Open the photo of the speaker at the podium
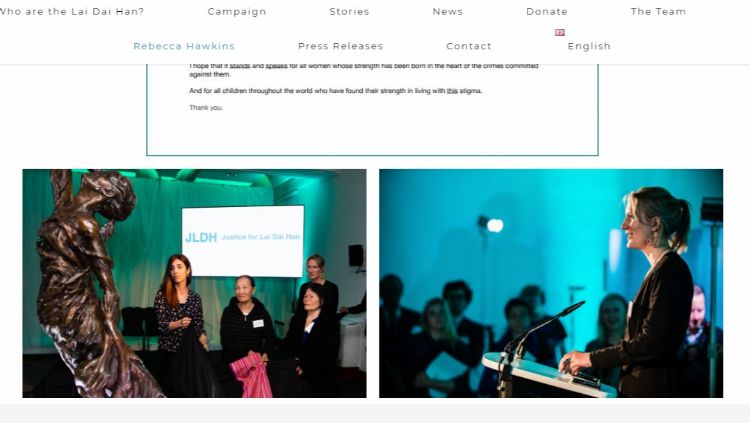Image resolution: width=750 pixels, height=423 pixels. pos(551,283)
